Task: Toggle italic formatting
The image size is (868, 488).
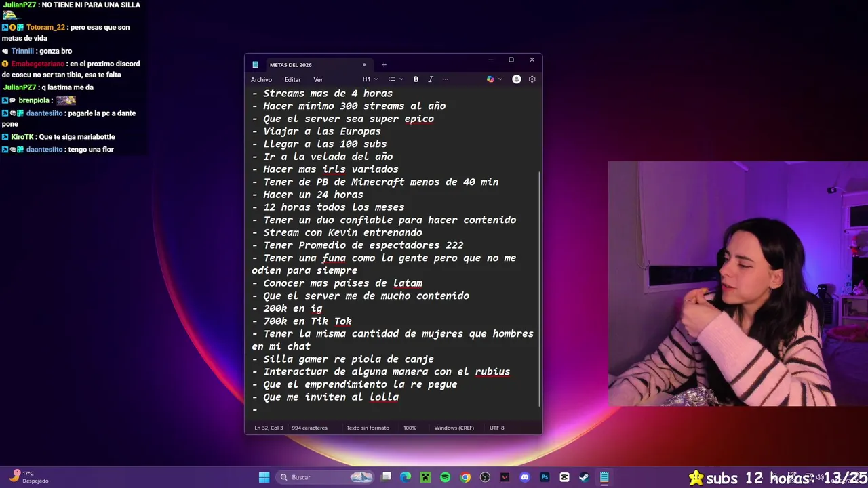Action: 430,79
